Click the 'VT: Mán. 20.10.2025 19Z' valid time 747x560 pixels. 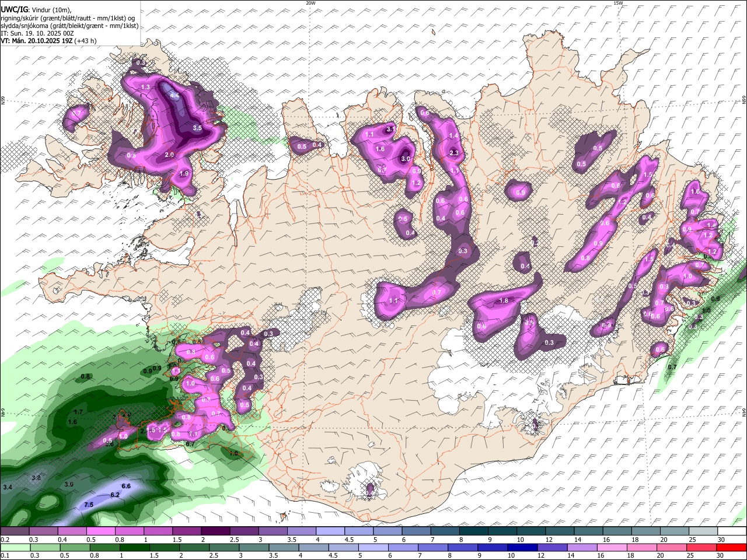point(37,41)
